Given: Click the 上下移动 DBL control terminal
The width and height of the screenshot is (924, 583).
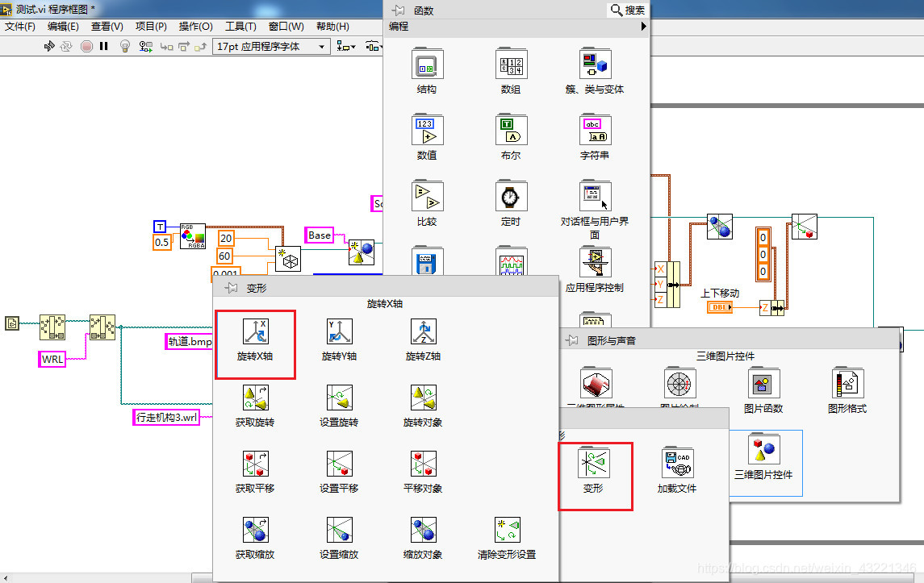Looking at the screenshot, I should 720,306.
